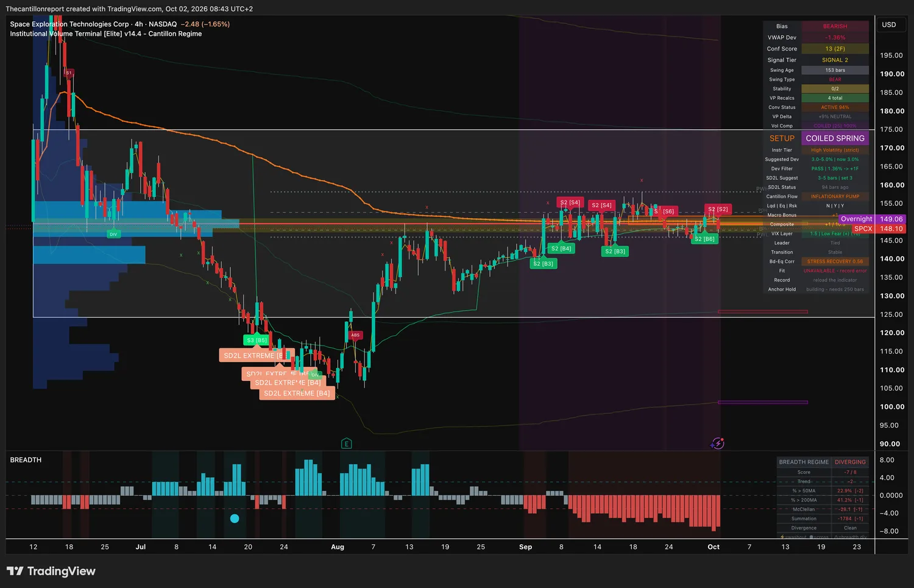This screenshot has width=914, height=588.
Task: Click the Institutional Volume Terminal indicator title
Action: tap(106, 34)
